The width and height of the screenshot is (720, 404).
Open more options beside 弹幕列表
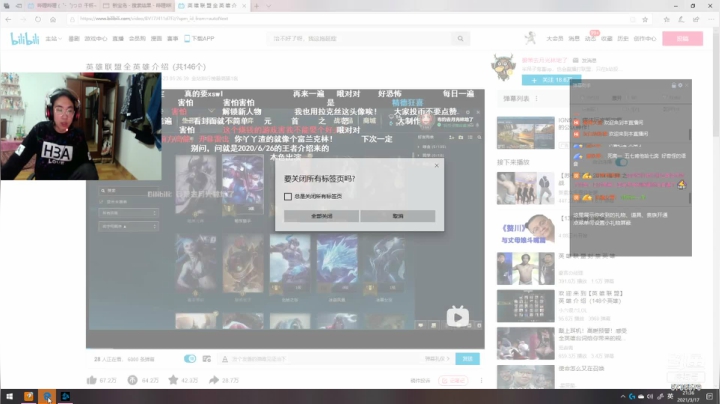(x=536, y=99)
